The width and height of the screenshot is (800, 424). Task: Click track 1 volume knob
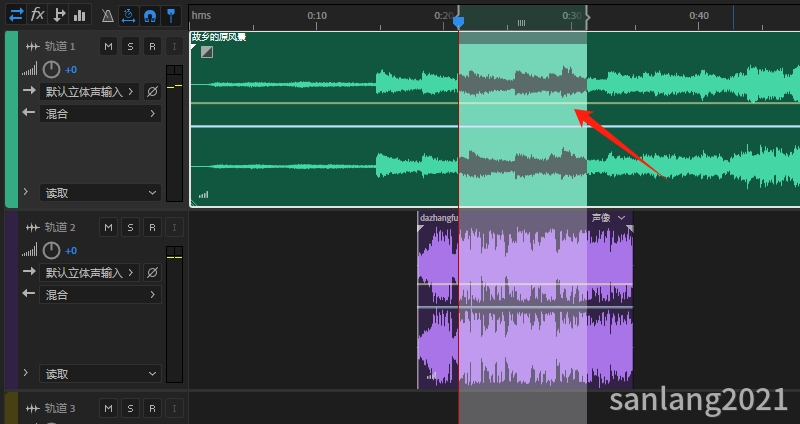pos(51,70)
